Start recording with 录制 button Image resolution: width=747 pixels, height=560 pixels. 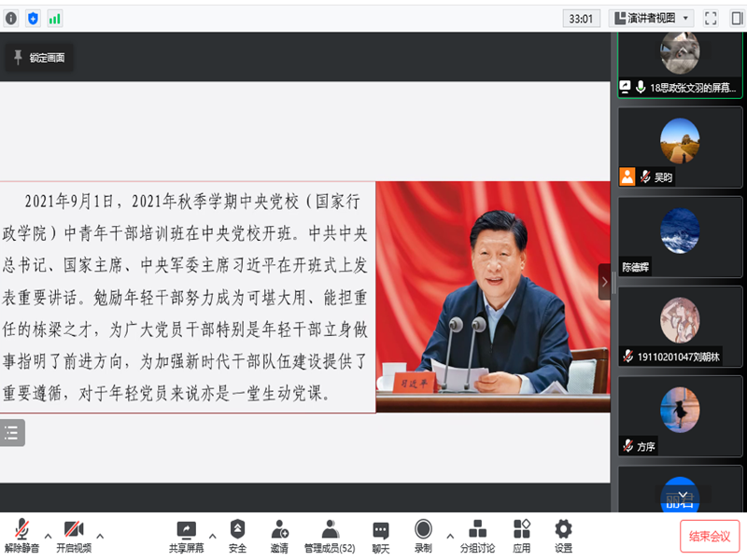(423, 535)
